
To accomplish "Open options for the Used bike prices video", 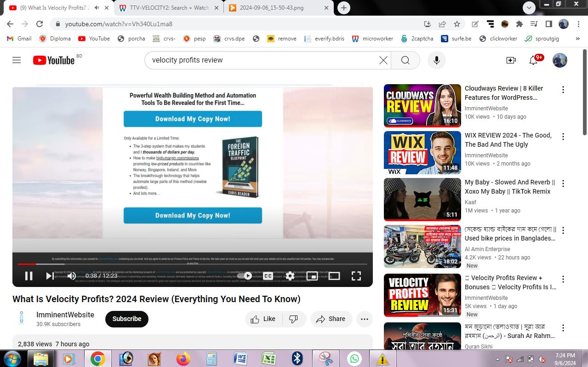I will click(563, 230).
